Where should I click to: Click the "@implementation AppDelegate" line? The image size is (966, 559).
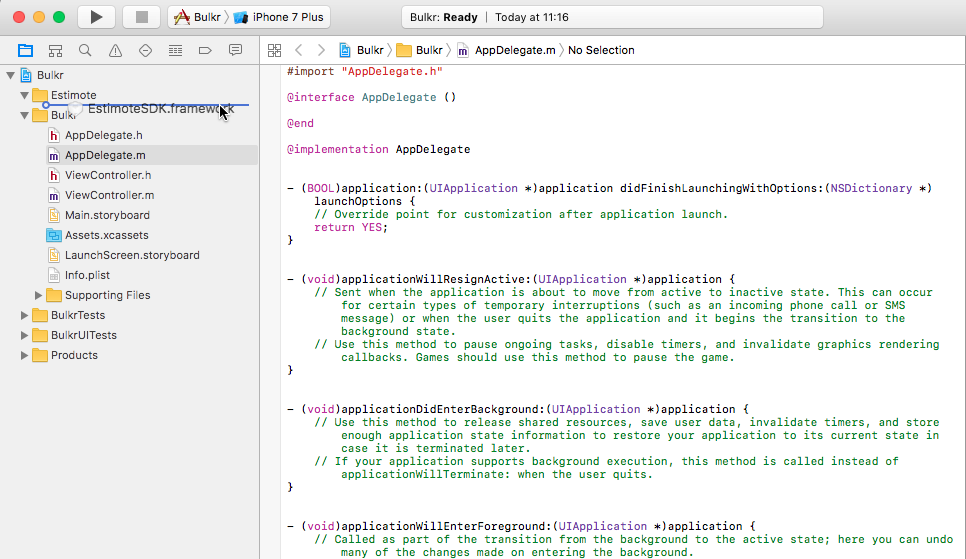(378, 149)
